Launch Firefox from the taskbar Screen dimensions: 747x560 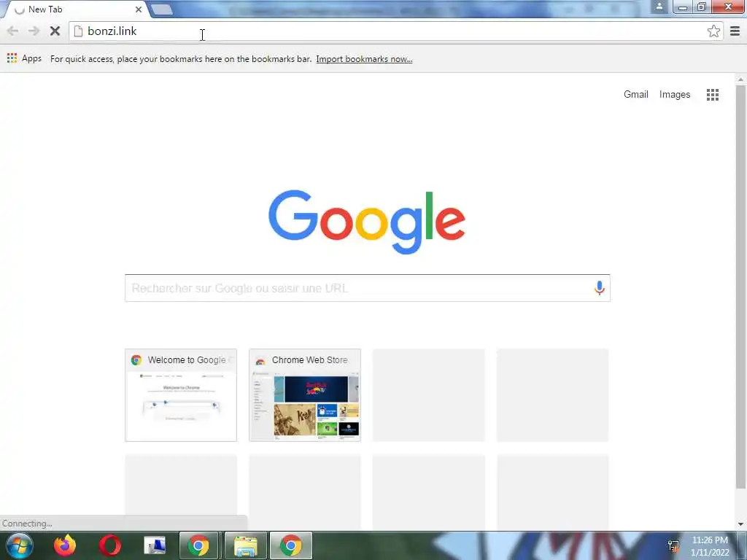tap(65, 545)
